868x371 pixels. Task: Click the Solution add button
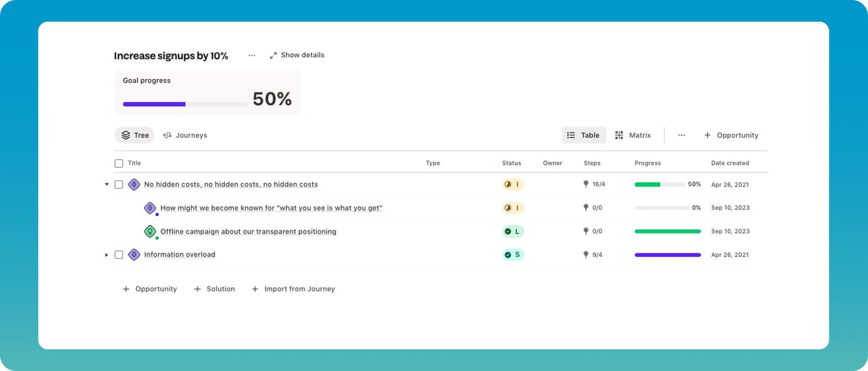214,289
